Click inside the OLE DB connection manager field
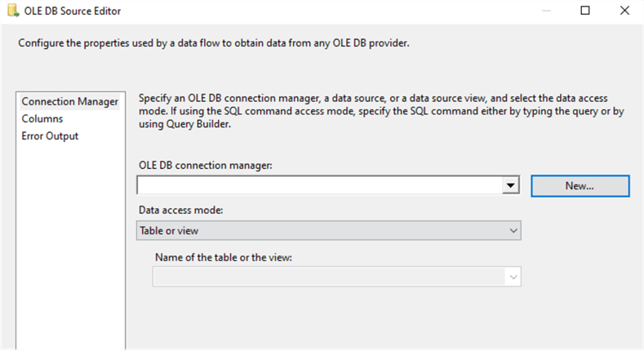Viewport: 644px width, 350px height. (318, 186)
